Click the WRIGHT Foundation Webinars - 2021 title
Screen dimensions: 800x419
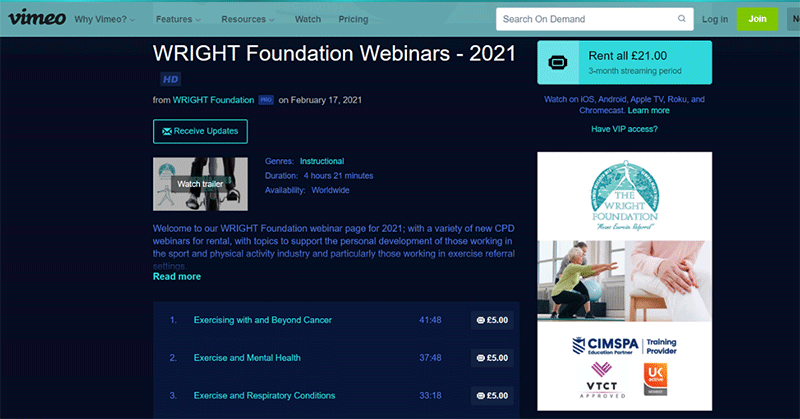click(334, 53)
